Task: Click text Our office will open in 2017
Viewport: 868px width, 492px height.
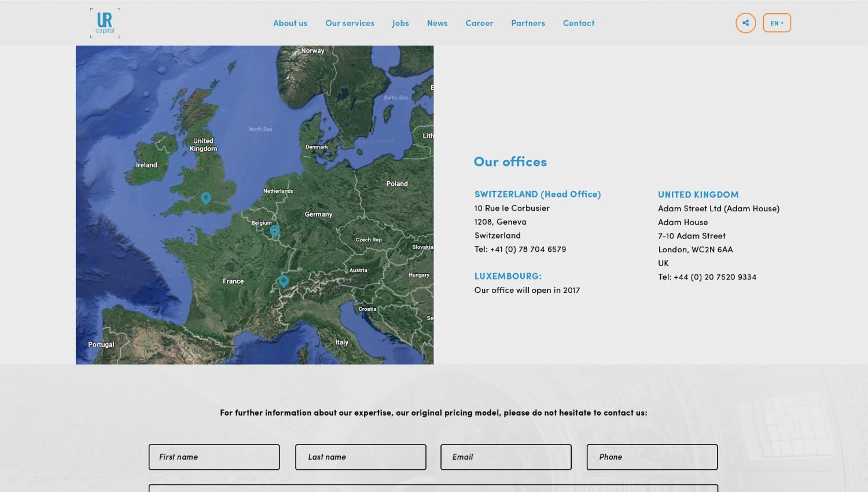Action: (527, 291)
